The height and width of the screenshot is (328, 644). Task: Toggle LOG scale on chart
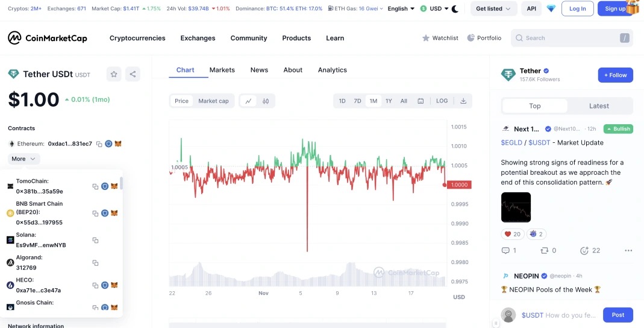tap(442, 101)
